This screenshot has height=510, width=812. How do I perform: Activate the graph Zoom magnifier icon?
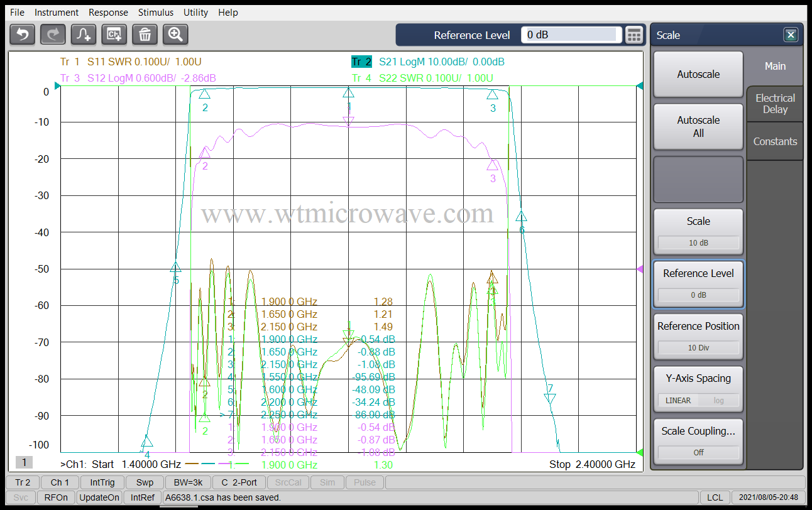click(175, 35)
